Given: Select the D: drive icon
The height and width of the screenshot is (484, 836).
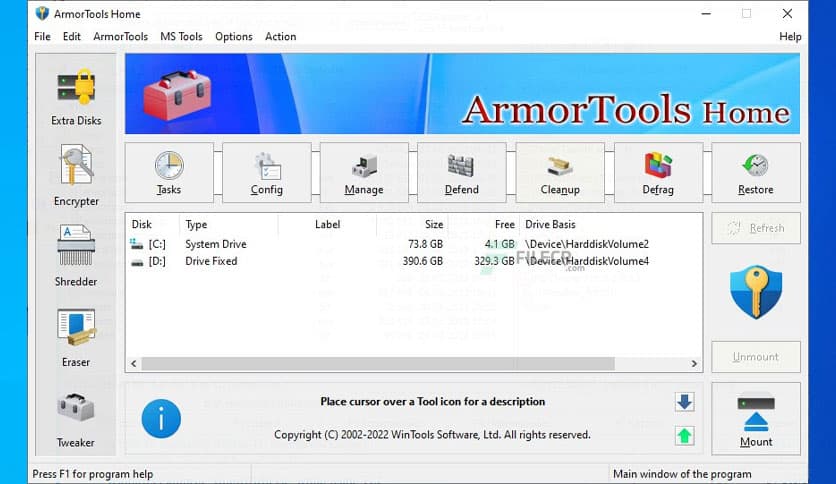Looking at the screenshot, I should click(x=137, y=262).
